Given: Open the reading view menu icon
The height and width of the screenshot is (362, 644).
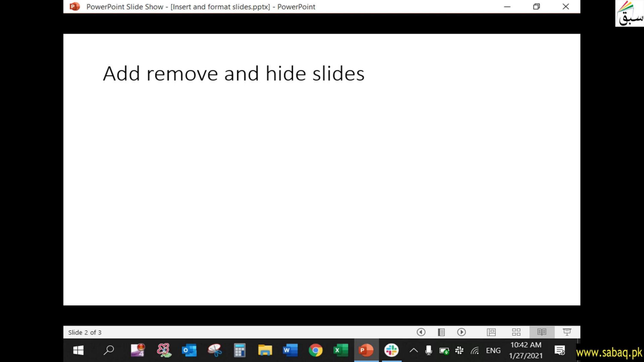Looking at the screenshot, I should tap(441, 332).
